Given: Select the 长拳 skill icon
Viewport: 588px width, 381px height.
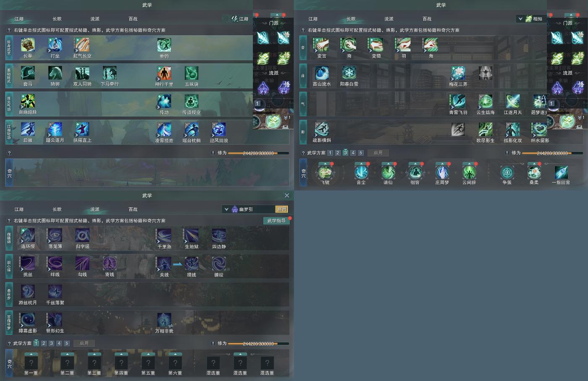Looking at the screenshot, I should tap(28, 45).
